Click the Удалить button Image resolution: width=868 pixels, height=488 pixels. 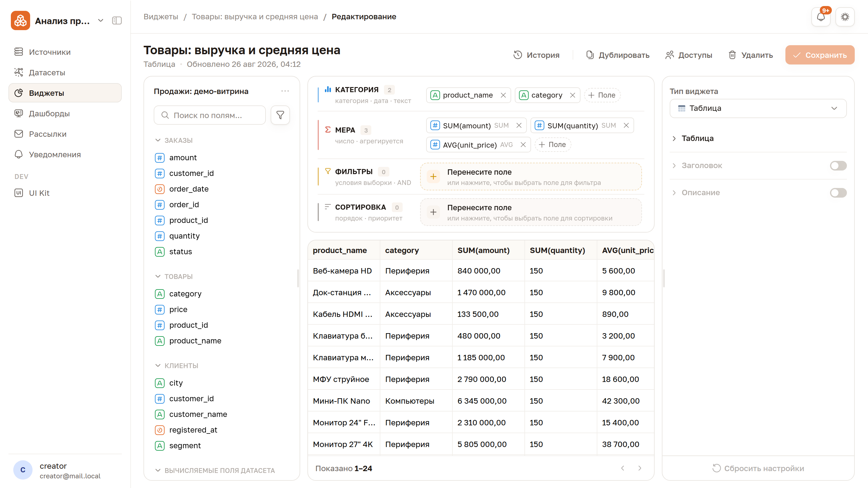[751, 55]
